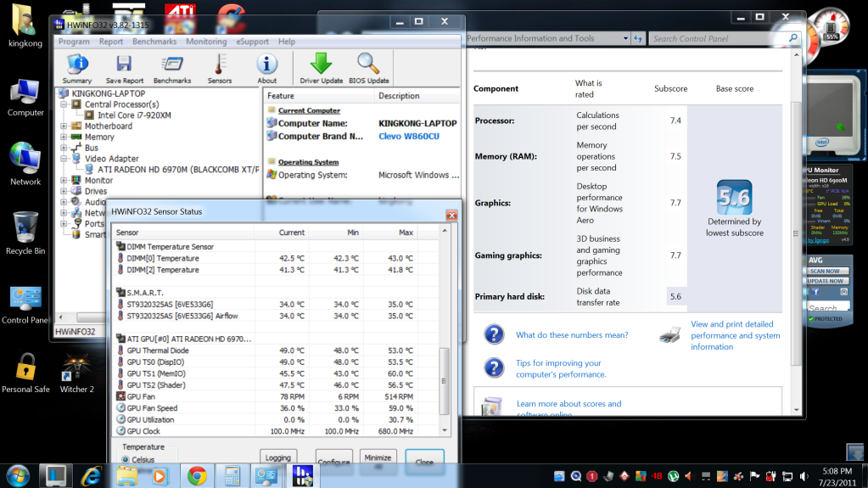
Task: Launch the Witcher 2 desktop shortcut
Action: coord(77,373)
